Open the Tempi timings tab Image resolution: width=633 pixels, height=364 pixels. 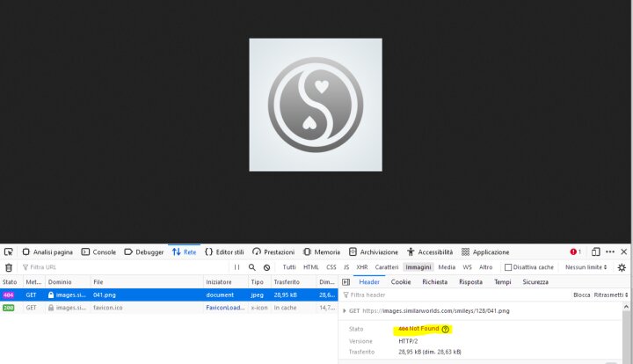[x=503, y=281]
